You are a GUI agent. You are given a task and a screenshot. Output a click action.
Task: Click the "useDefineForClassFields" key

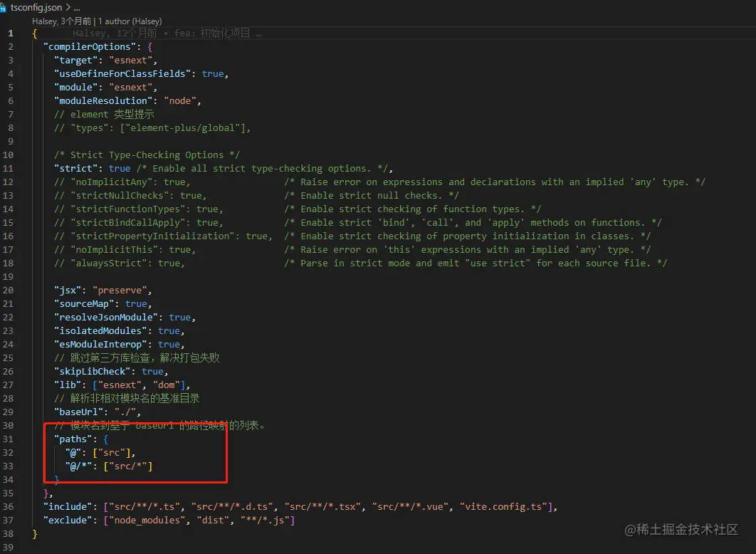pos(122,74)
